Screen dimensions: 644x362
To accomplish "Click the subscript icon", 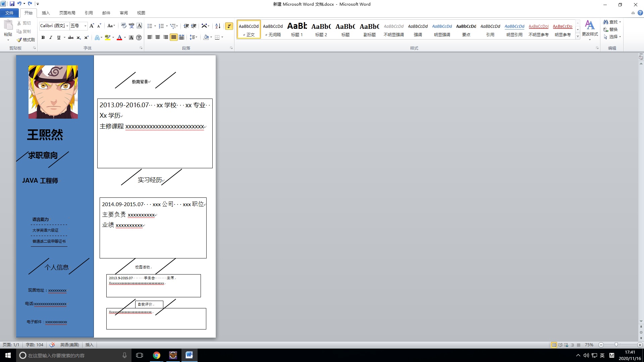I will pos(78,38).
